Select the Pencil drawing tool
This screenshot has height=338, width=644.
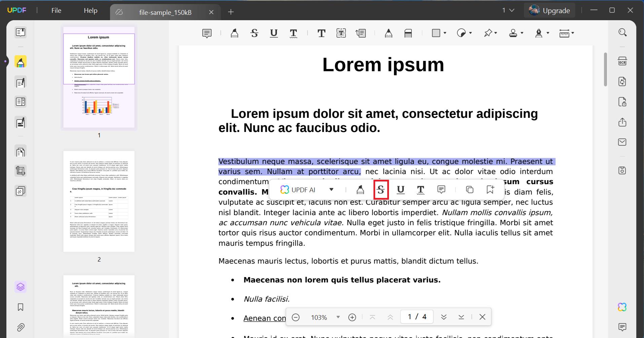tap(388, 33)
